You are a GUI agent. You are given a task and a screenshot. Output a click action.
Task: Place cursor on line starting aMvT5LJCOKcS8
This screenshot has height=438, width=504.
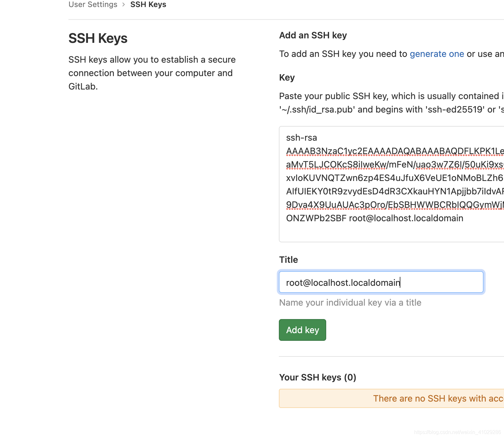coord(395,164)
